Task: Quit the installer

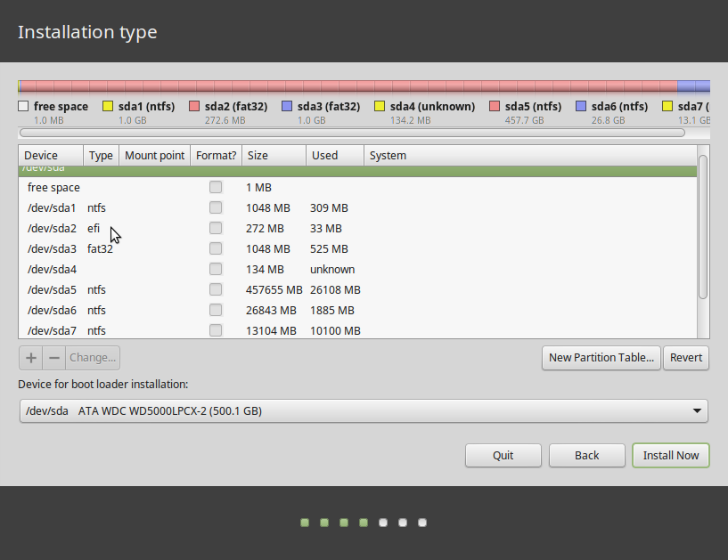Action: tap(503, 455)
